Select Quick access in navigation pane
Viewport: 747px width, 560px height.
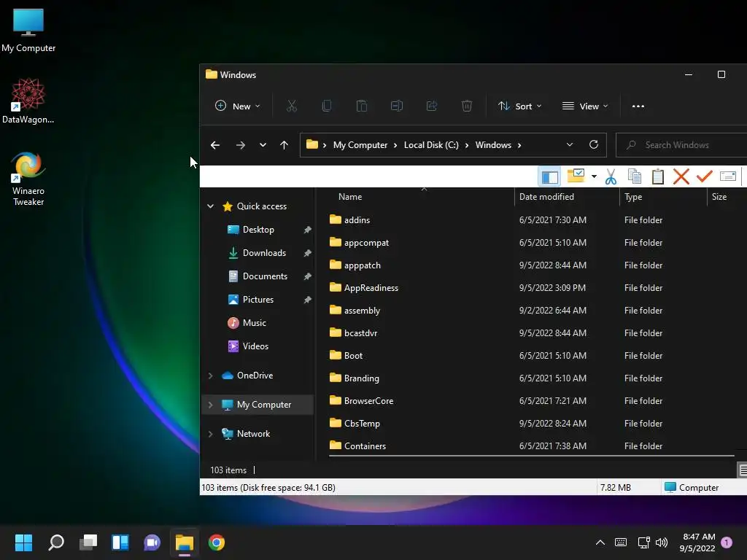click(262, 206)
